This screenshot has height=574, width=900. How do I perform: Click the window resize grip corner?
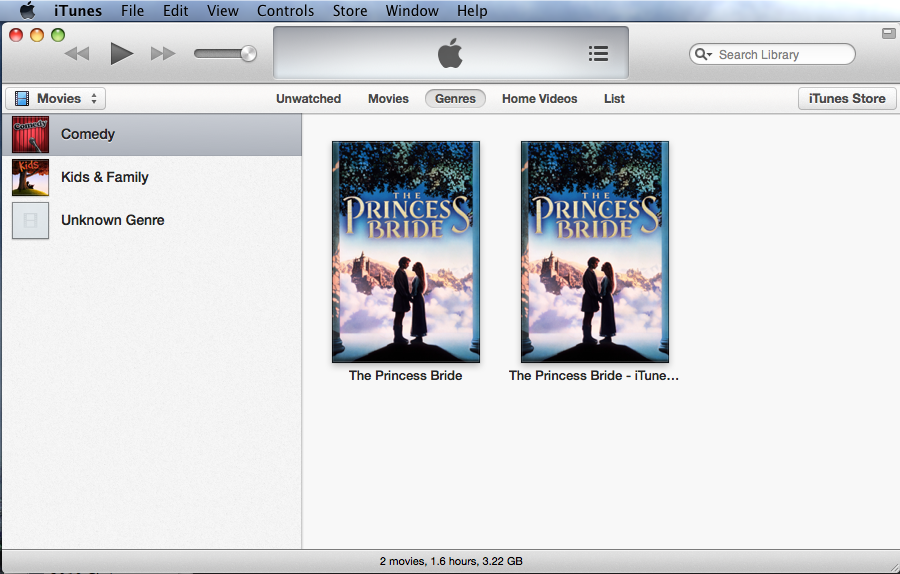click(894, 567)
